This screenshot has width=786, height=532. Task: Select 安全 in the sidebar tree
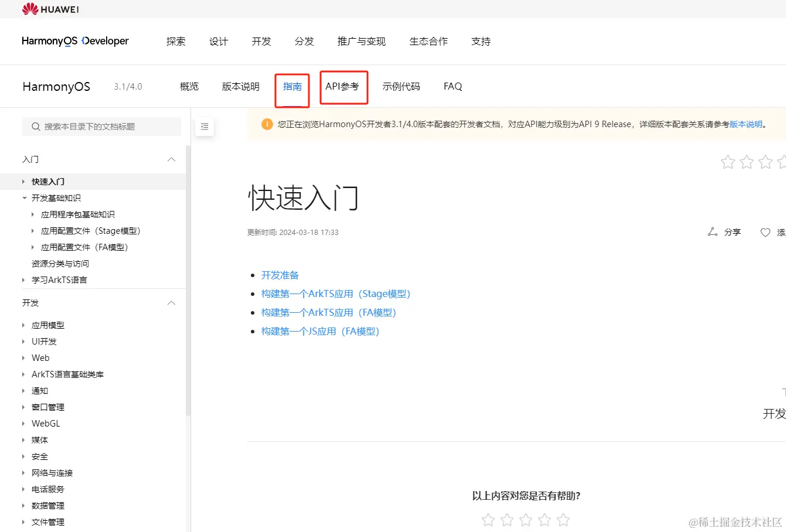click(x=40, y=456)
